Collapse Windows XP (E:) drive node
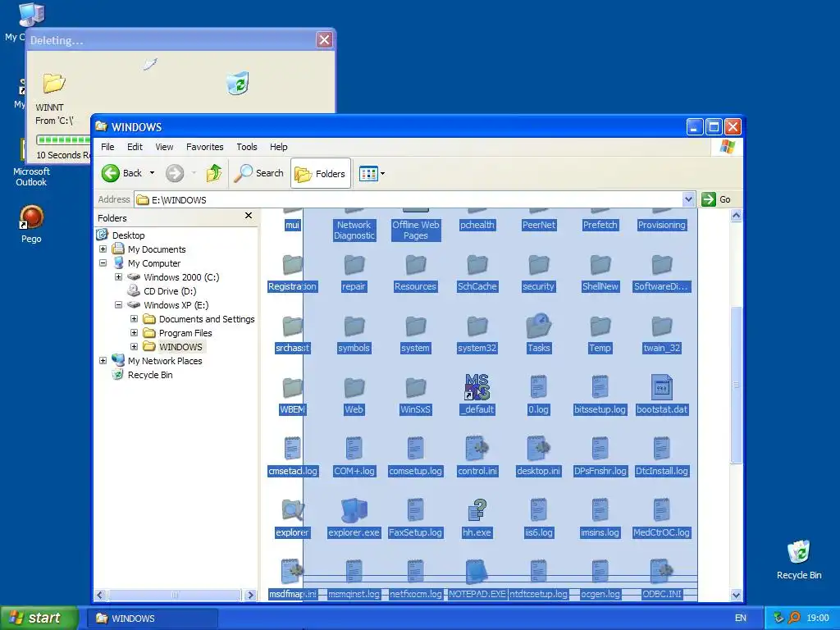The height and width of the screenshot is (630, 840). (x=118, y=305)
